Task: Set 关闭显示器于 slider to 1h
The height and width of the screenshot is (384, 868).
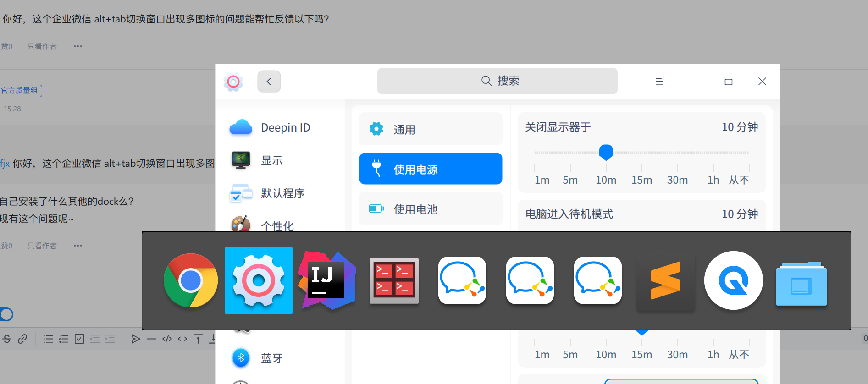Action: [713, 180]
